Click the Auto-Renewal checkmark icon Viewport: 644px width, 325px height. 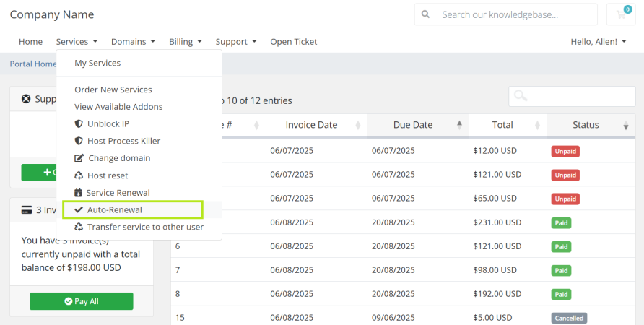point(79,209)
